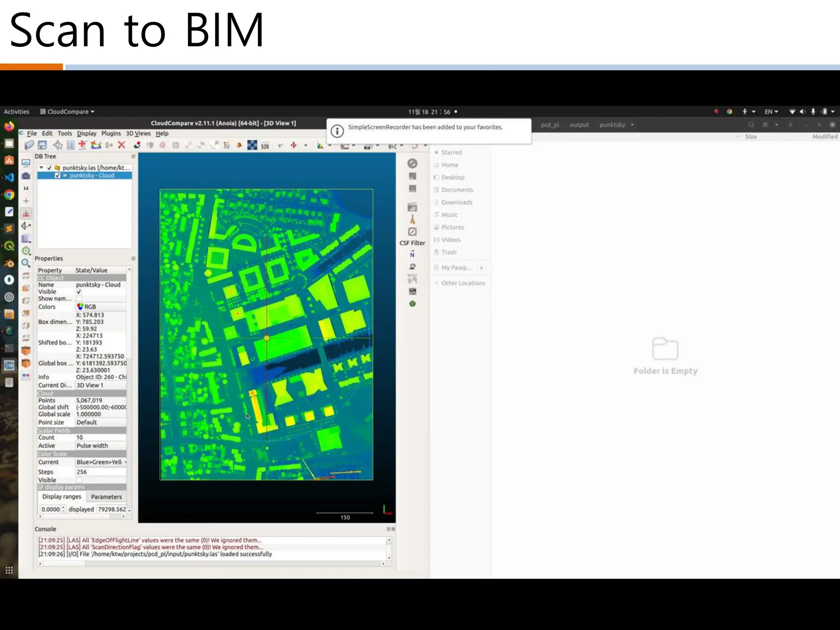Viewport: 840px width, 630px height.
Task: Open the Active scalar field Pulse width dropdown
Action: (x=101, y=446)
